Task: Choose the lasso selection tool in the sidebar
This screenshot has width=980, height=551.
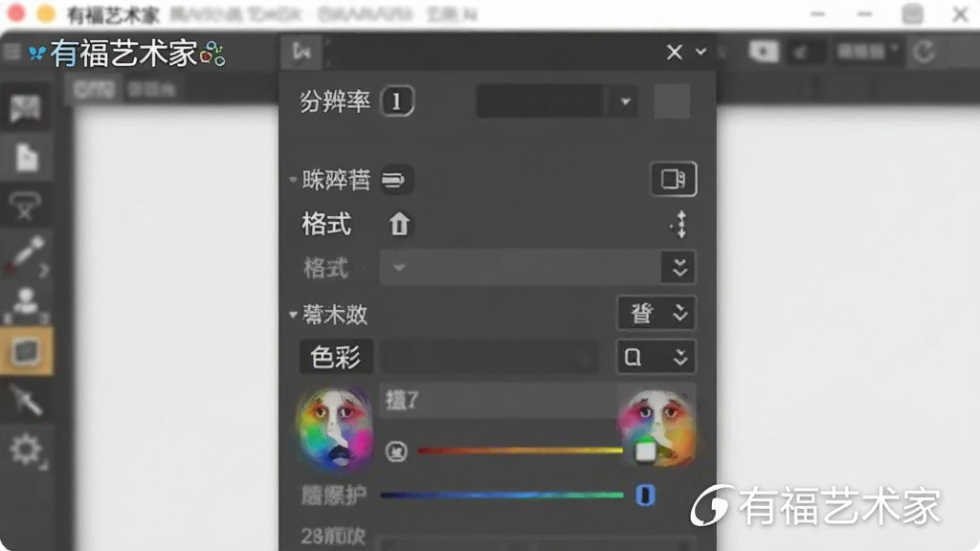Action: coord(25,207)
